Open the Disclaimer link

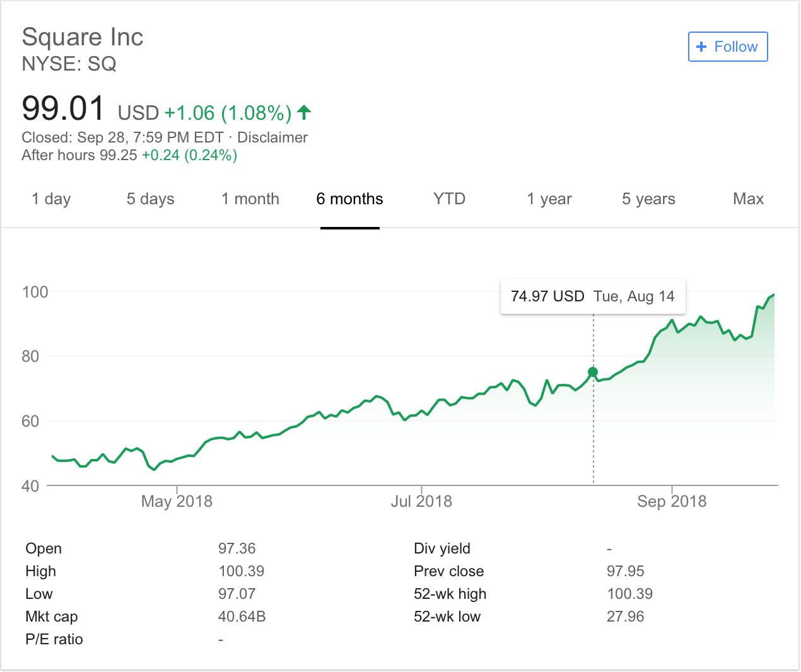point(272,137)
